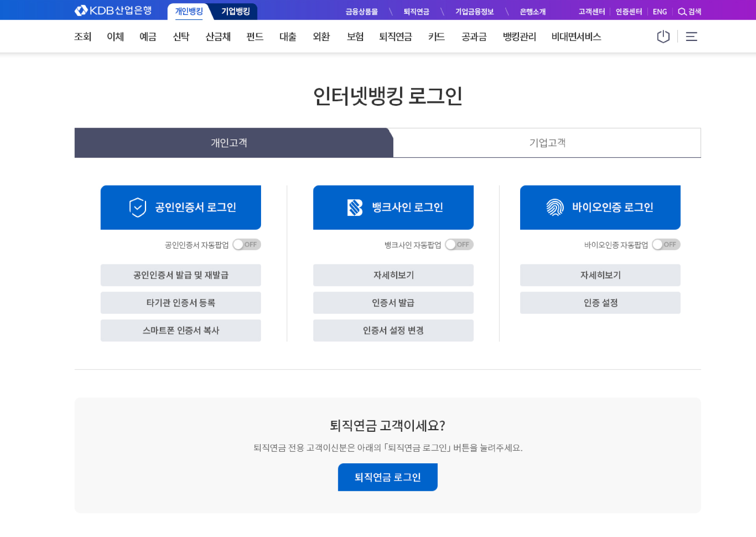Open the 조회 menu

coord(83,37)
